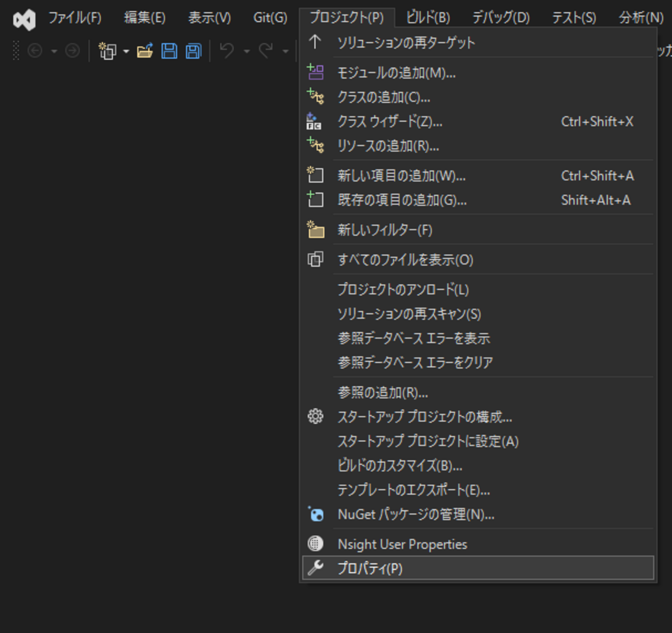The height and width of the screenshot is (633, 672).
Task: Select ソリューションの再スキャン(S)
Action: [x=478, y=313]
